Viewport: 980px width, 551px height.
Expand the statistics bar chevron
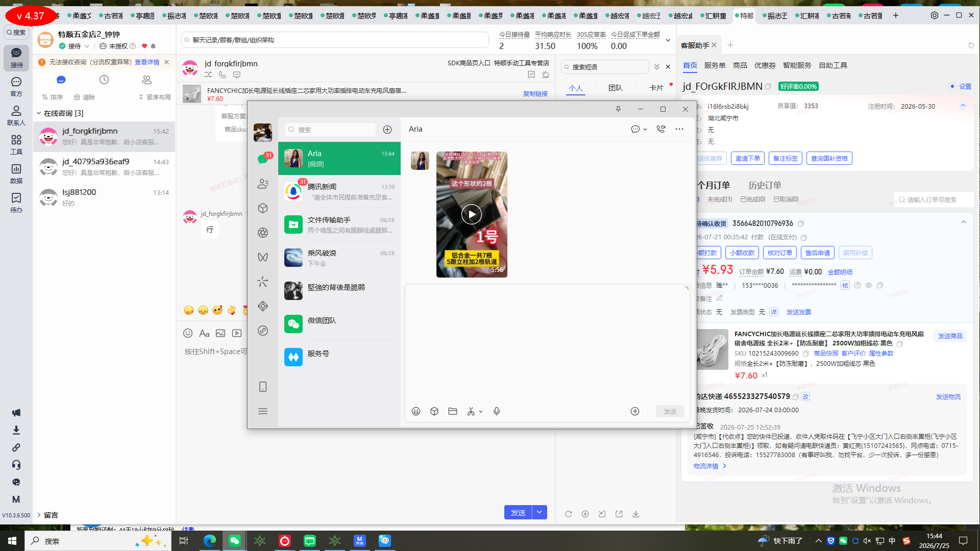[x=668, y=40]
